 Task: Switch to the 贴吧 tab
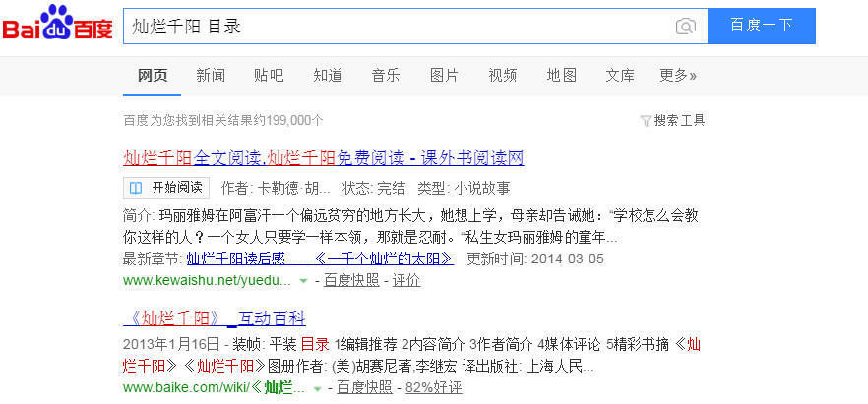(x=269, y=75)
